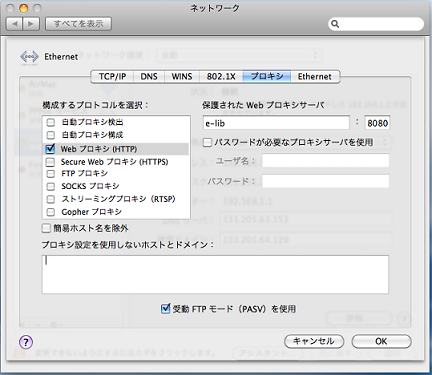Click the bypass hosts and domains text area
This screenshot has width=432, height=375.
[215, 274]
